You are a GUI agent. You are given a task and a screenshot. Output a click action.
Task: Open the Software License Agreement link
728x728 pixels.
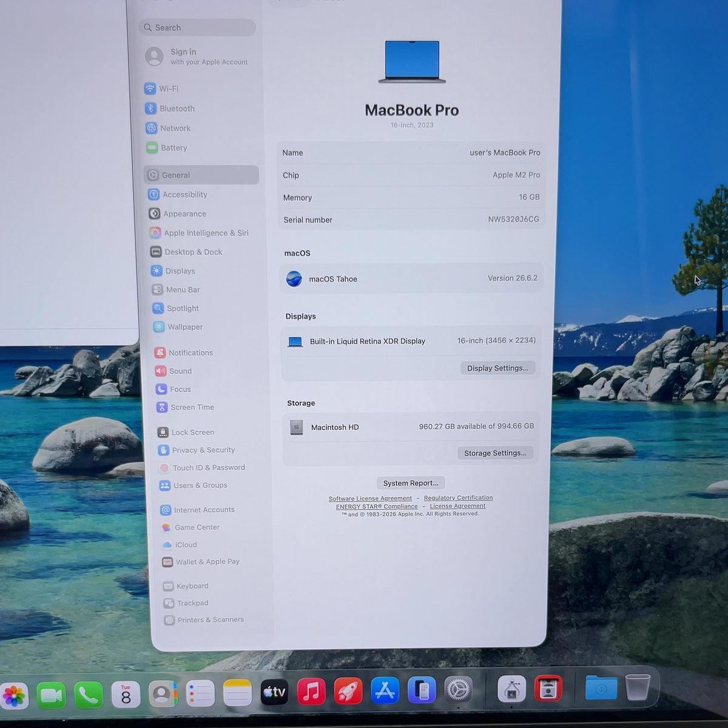(370, 499)
